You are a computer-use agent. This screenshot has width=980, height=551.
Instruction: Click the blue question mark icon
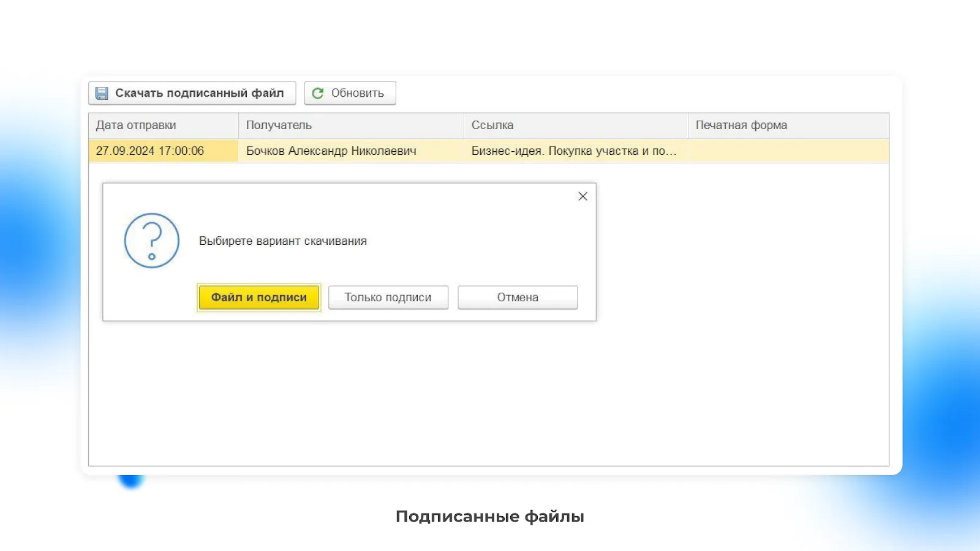pyautogui.click(x=152, y=241)
